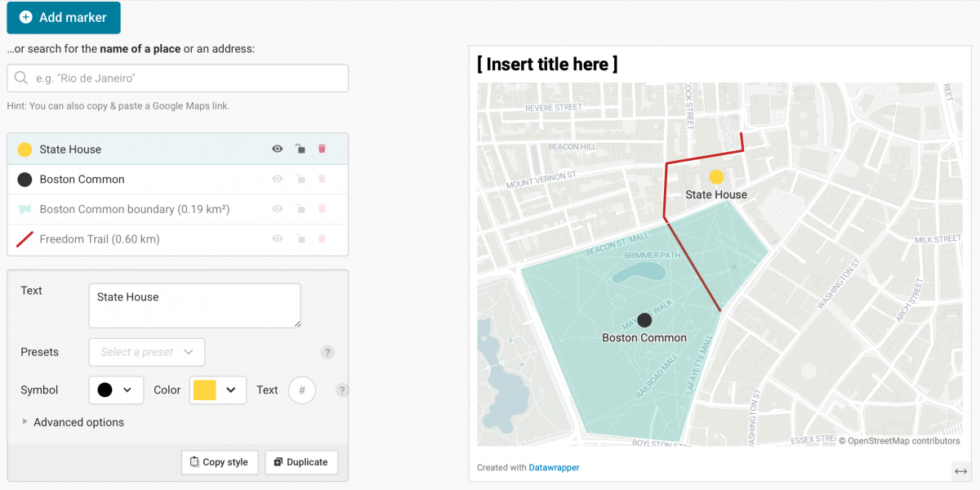This screenshot has height=490, width=980.
Task: Click the help icon beside Presets
Action: click(327, 353)
